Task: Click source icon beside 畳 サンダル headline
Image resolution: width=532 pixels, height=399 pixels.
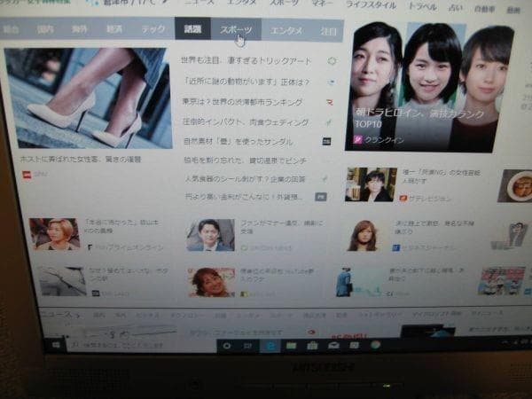Action: (x=326, y=141)
